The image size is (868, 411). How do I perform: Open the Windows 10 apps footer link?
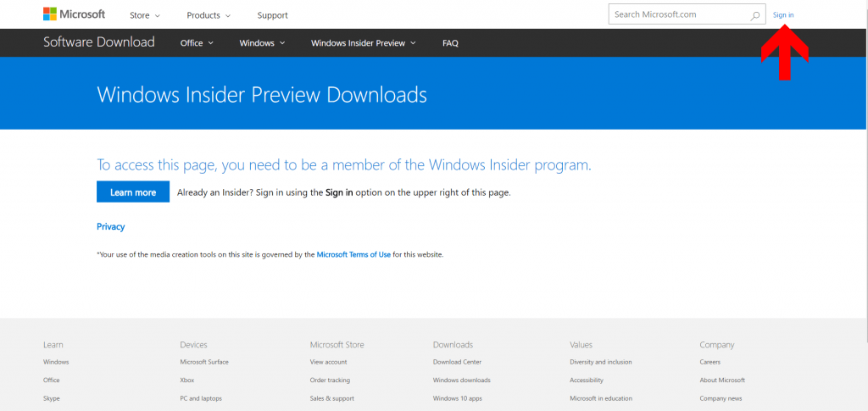(x=457, y=399)
